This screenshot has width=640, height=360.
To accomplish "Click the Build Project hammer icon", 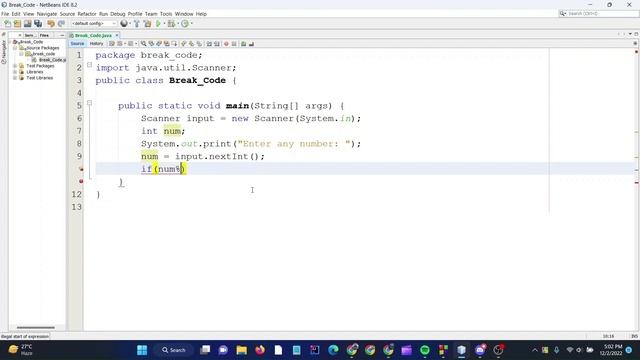I will coord(137,24).
